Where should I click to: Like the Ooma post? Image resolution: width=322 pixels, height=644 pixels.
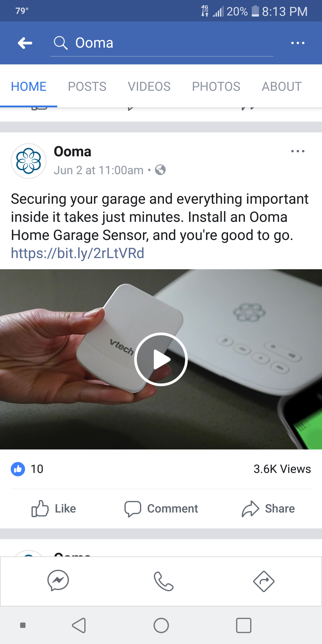click(x=53, y=508)
